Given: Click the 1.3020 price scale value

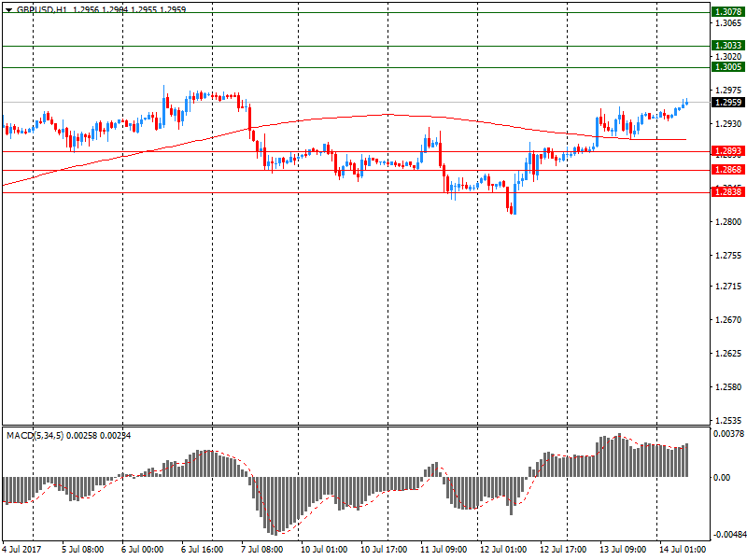Looking at the screenshot, I should coord(728,57).
